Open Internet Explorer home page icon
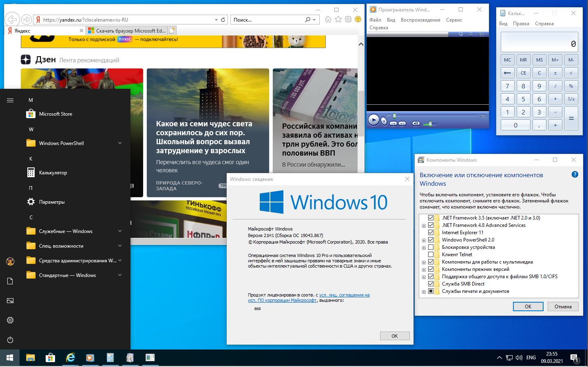This screenshot has height=367, width=588. 328,19
